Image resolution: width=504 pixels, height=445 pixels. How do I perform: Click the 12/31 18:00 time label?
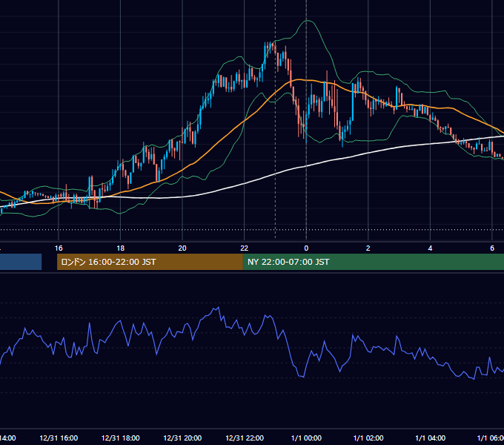pyautogui.click(x=121, y=438)
